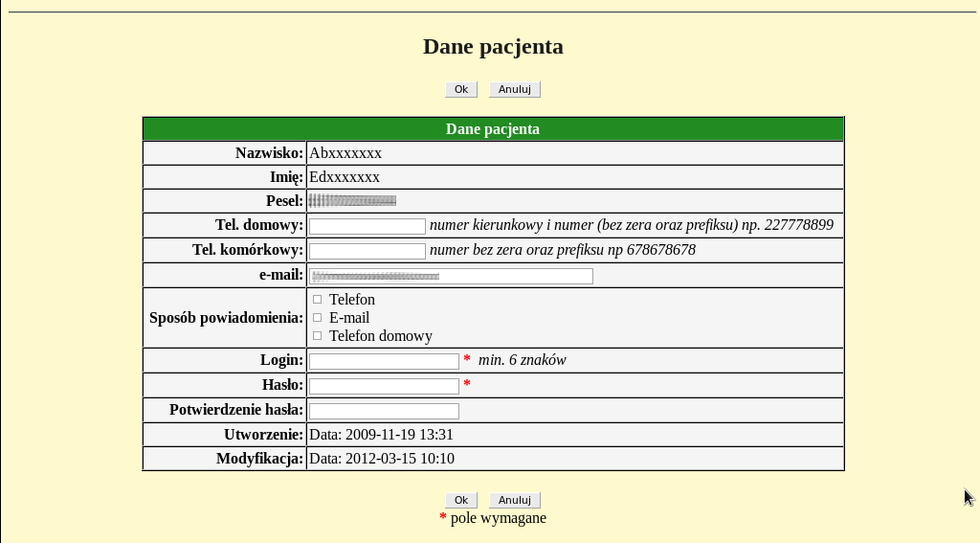The width and height of the screenshot is (980, 543).
Task: Click the Hasło label
Action: tap(283, 385)
